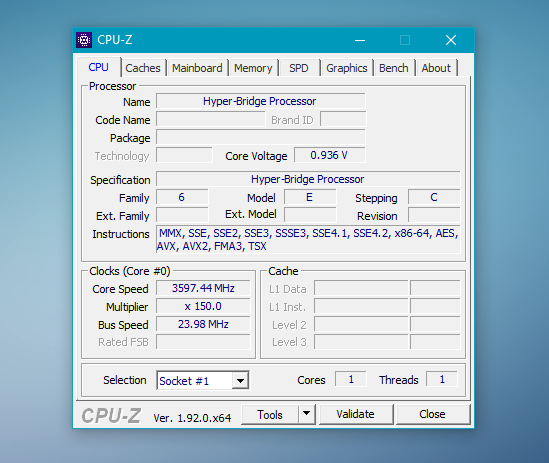549x463 pixels.
Task: Minimize the CPU-Z window
Action: (360, 40)
